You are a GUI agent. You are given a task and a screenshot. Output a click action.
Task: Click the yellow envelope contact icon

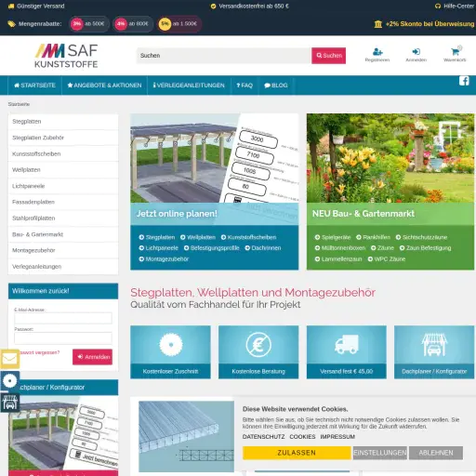pyautogui.click(x=9, y=359)
